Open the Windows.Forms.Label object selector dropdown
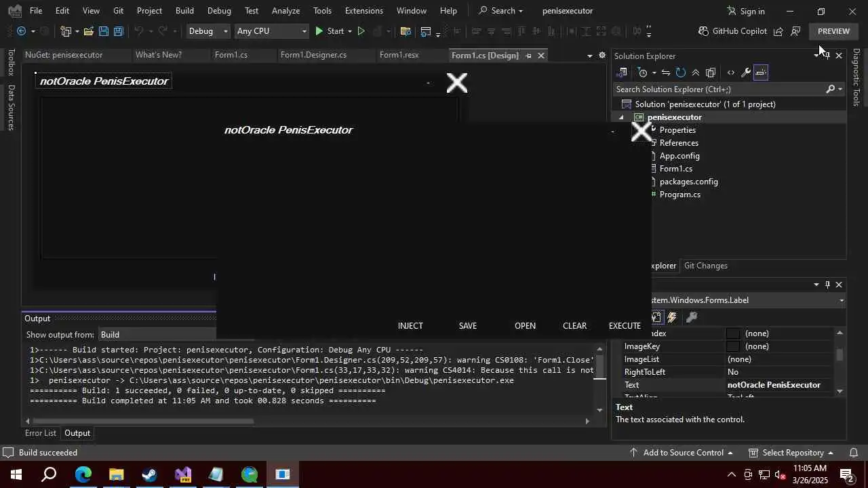This screenshot has height=488, width=868. click(842, 300)
